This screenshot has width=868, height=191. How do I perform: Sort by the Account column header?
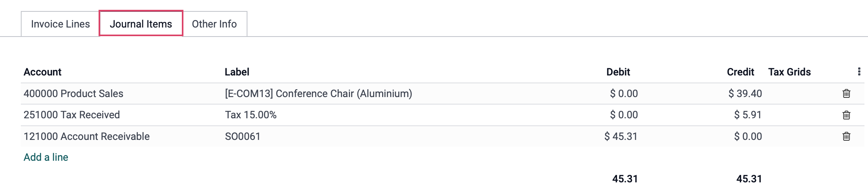tap(42, 72)
